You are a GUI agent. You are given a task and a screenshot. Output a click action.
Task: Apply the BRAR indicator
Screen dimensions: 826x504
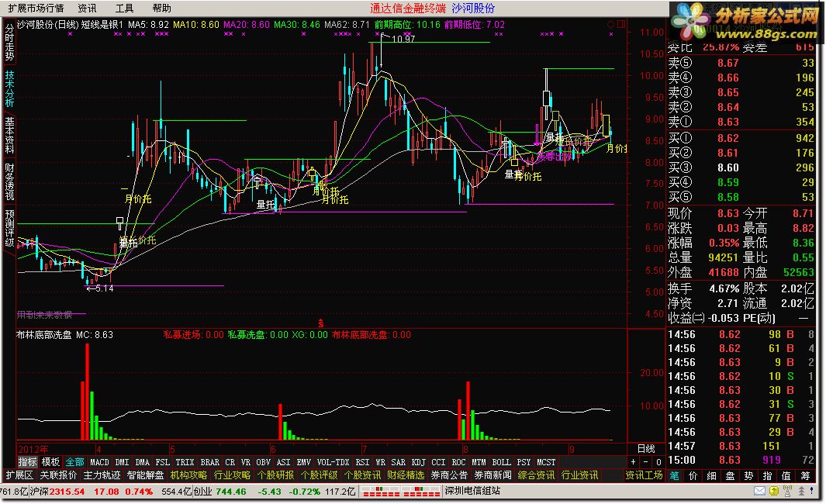[x=209, y=462]
